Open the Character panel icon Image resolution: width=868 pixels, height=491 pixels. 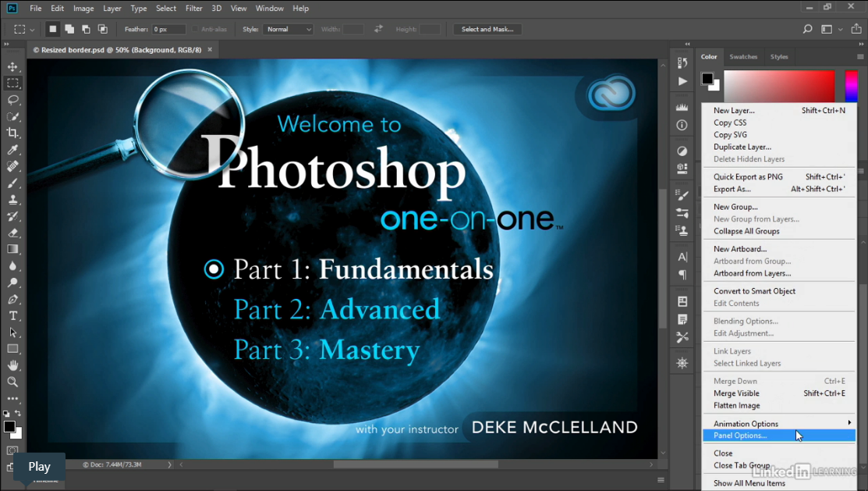pyautogui.click(x=682, y=257)
